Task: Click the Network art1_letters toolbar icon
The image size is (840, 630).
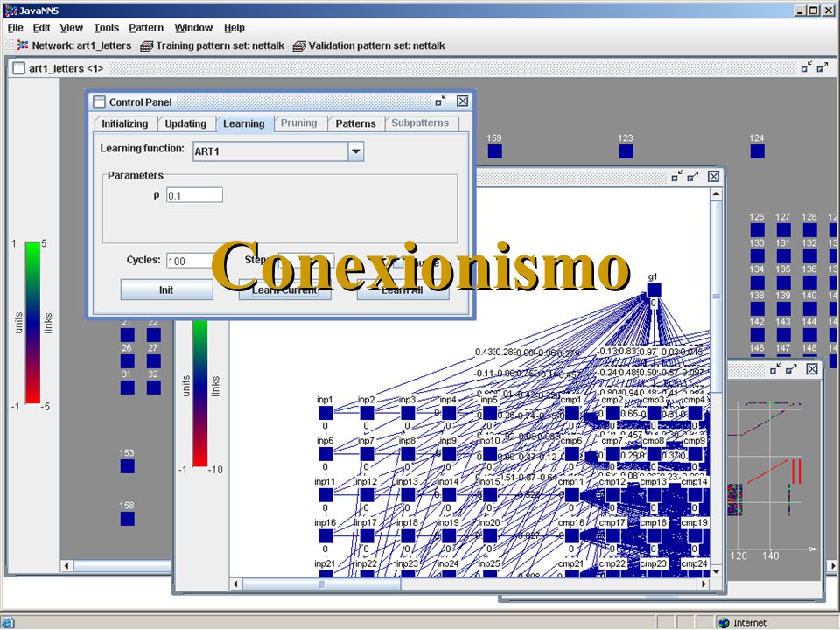Action: 22,45
